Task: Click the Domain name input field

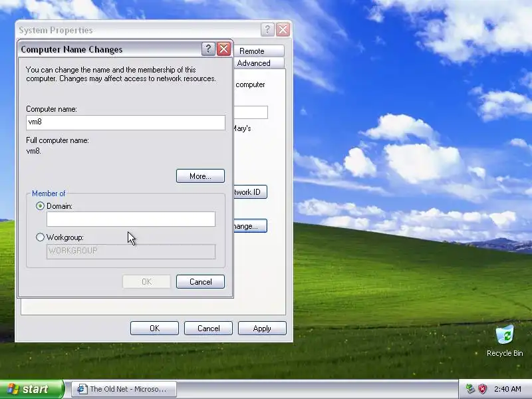Action: click(131, 219)
